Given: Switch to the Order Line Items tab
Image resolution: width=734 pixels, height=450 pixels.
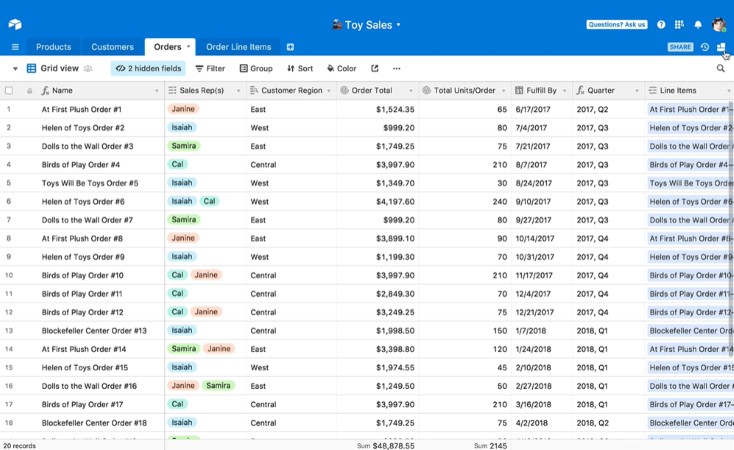Looking at the screenshot, I should click(238, 47).
